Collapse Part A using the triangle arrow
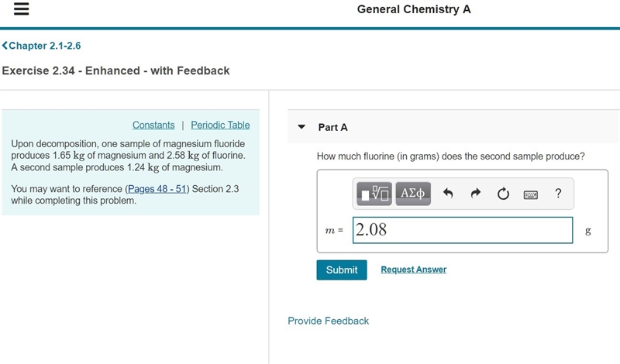Viewport: 620px width, 364px height. 301,127
